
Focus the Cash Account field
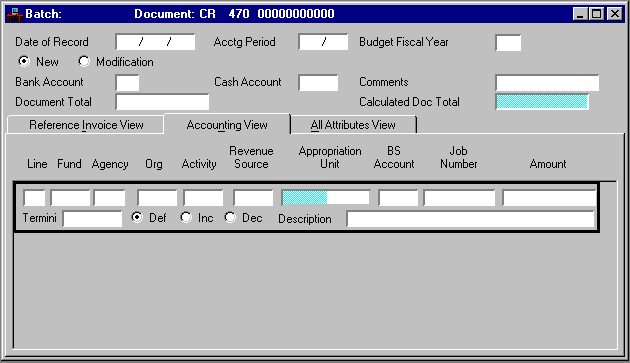pos(318,83)
